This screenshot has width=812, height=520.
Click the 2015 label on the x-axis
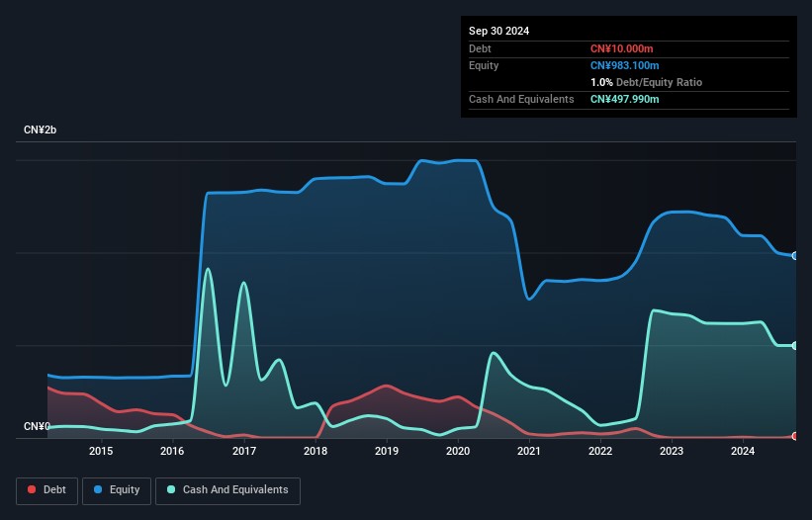[x=101, y=452]
